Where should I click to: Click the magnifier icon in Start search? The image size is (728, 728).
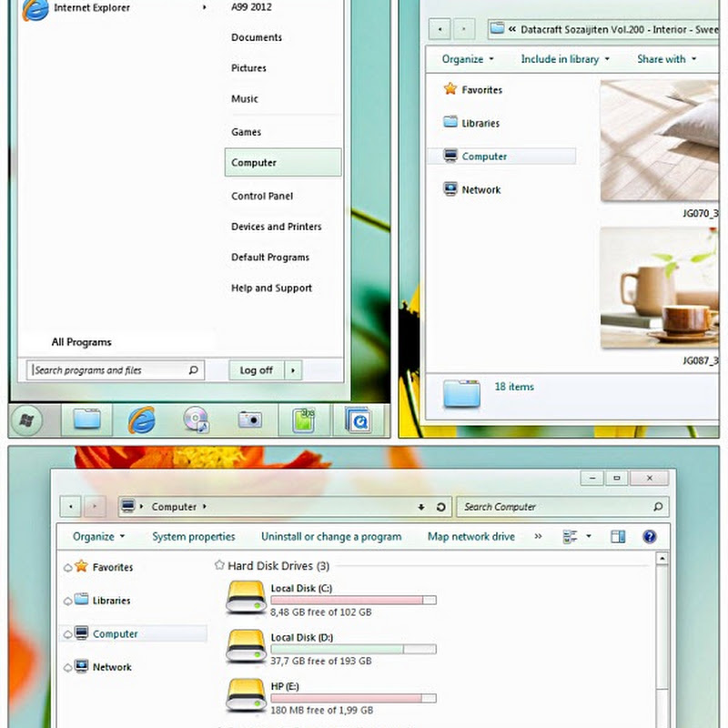pyautogui.click(x=194, y=370)
